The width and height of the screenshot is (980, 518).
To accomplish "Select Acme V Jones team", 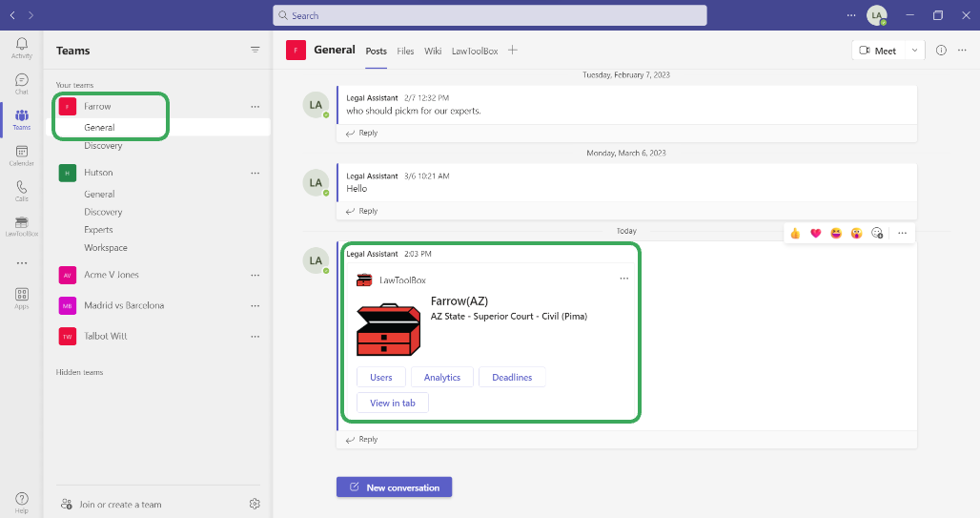I will (x=112, y=275).
